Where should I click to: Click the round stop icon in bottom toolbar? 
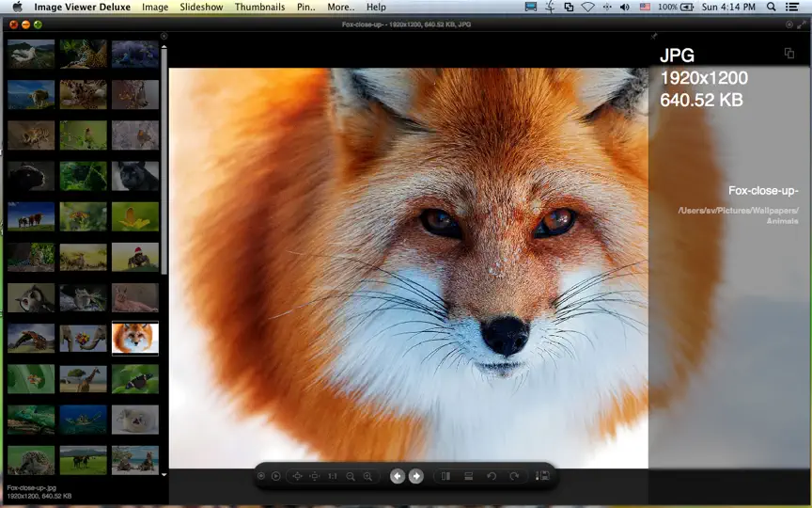click(x=261, y=476)
